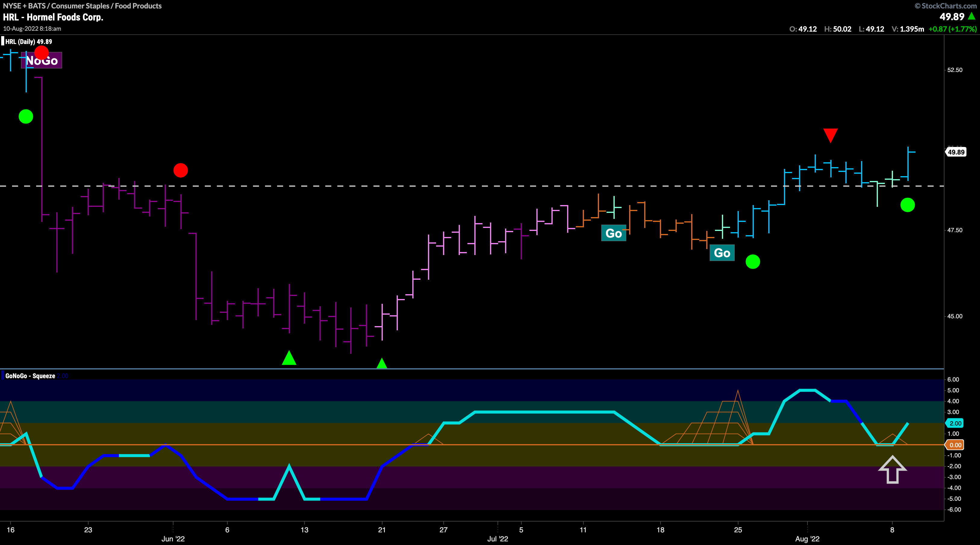The height and width of the screenshot is (545, 980).
Task: Click the date label 25 on time axis
Action: [x=738, y=530]
